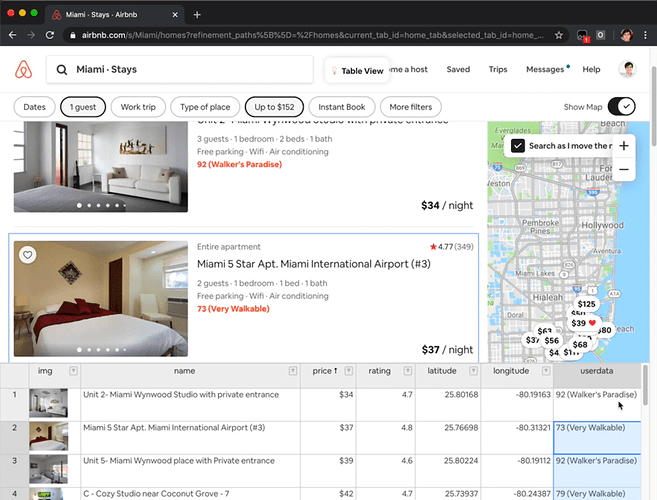Viewport: 657px width, 500px height.
Task: Open the browser three-dot menu
Action: click(x=645, y=35)
